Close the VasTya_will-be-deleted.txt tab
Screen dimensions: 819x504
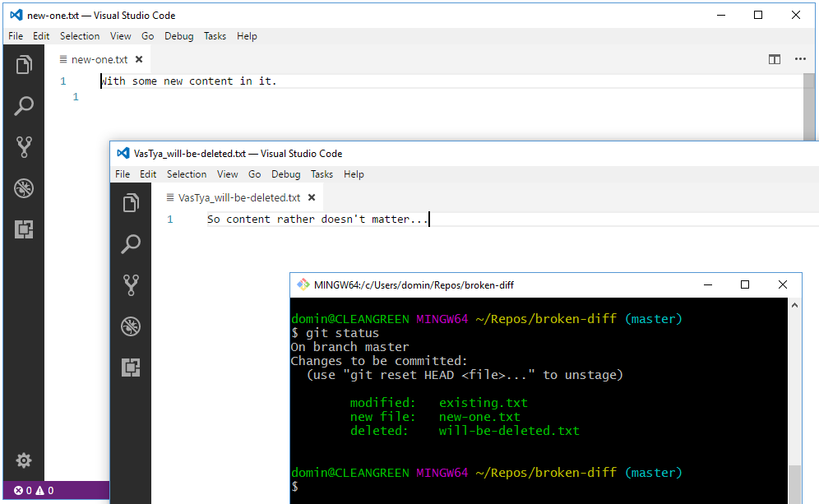(x=311, y=197)
